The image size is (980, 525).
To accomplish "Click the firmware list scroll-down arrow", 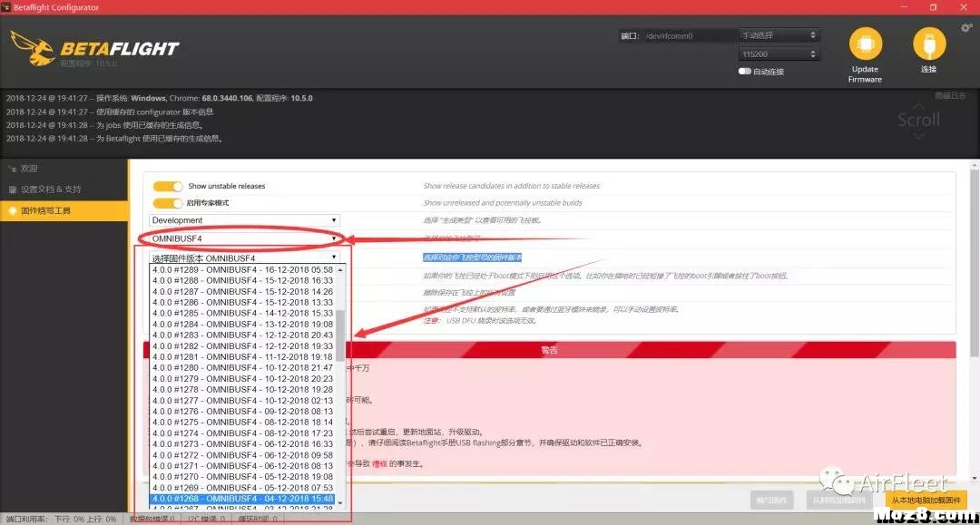I will [340, 502].
